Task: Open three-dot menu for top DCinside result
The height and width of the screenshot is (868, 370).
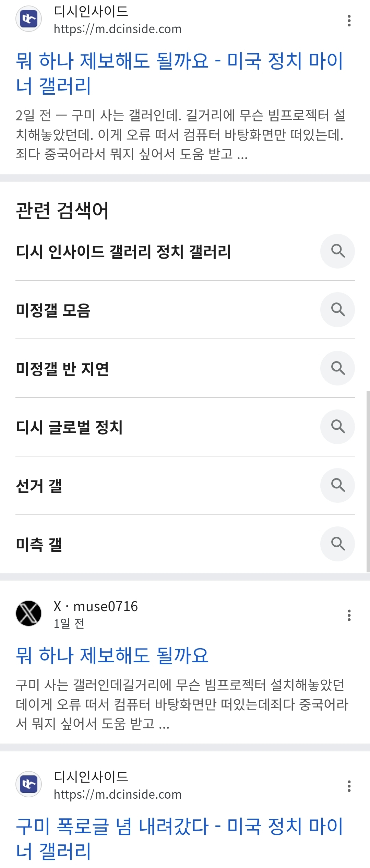Action: point(349,21)
